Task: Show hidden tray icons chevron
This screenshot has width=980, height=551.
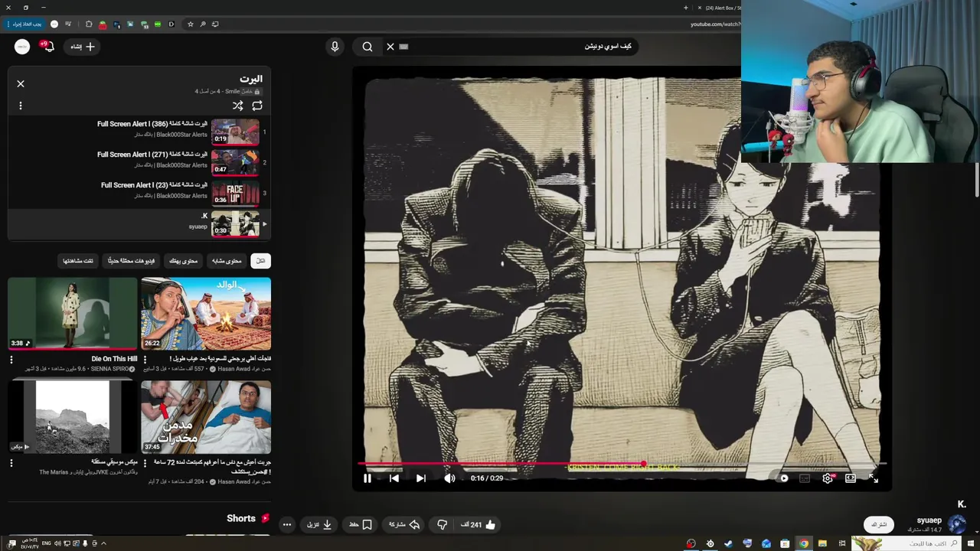Action: tap(103, 543)
